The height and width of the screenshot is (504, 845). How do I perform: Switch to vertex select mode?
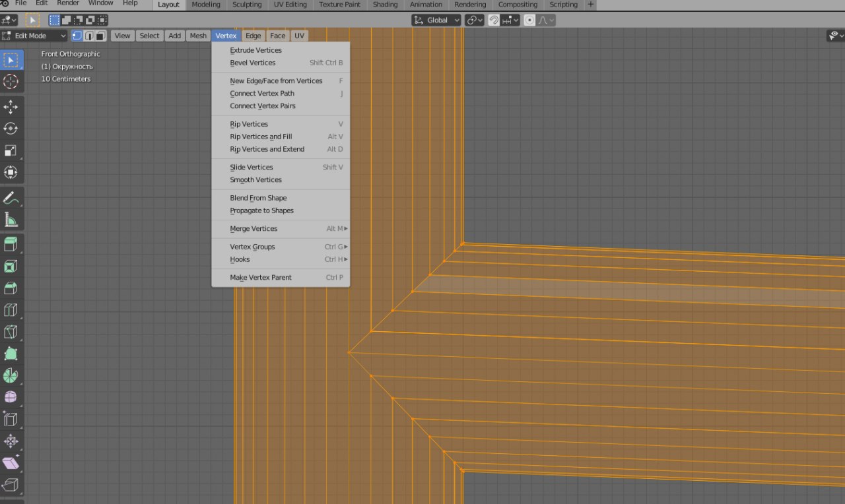pos(77,36)
